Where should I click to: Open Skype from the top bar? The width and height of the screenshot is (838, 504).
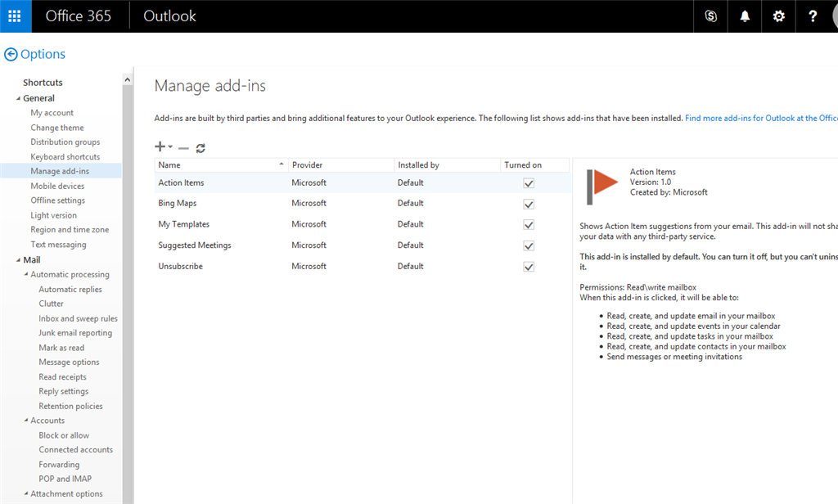click(x=710, y=16)
